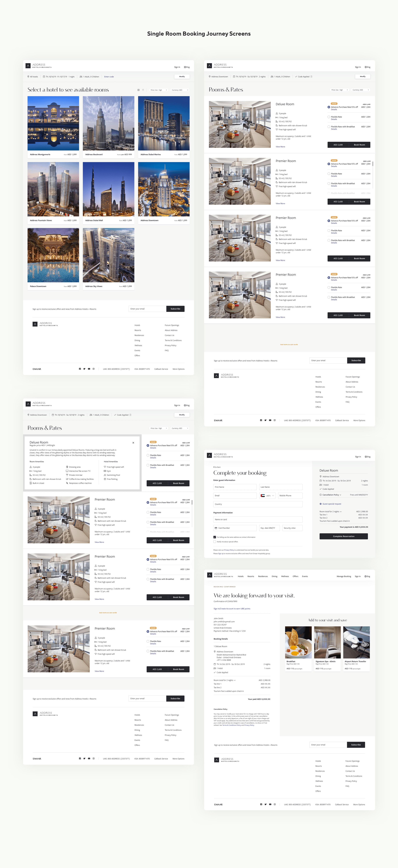Screen dimensions: 398x868
Task: Open Resorts menu in confirmation header
Action: [x=251, y=576]
